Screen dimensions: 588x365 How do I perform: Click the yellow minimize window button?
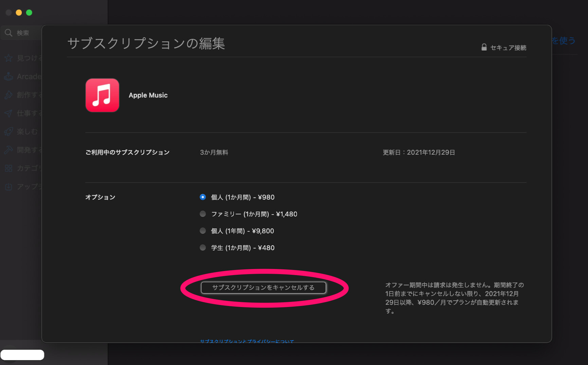[x=19, y=13]
